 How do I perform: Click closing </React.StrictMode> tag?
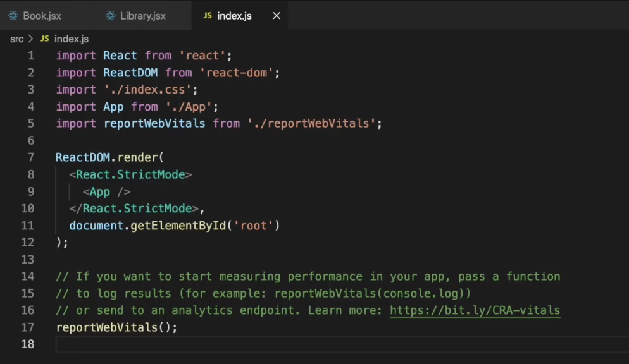click(x=134, y=209)
